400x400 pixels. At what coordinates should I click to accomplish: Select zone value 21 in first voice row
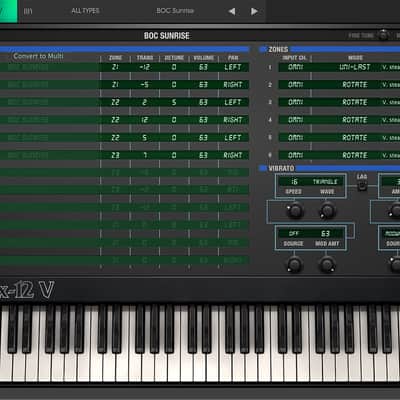[115, 67]
